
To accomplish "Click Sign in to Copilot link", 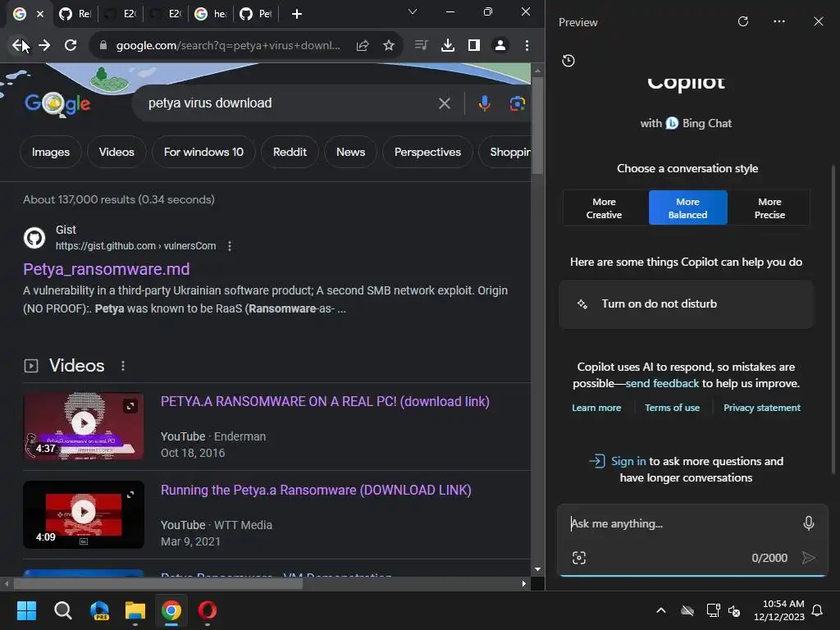I will pos(628,461).
